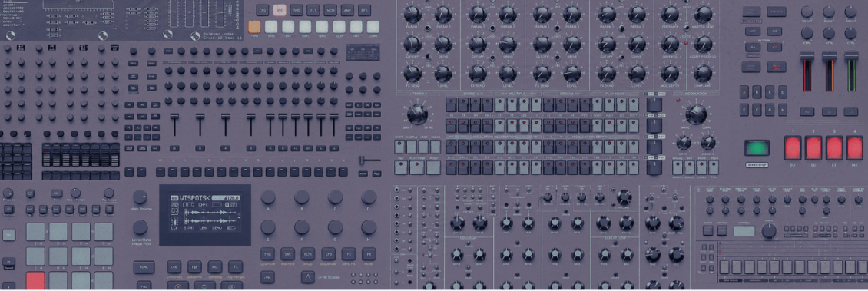This screenshot has width=868, height=291.
Task: Click the red pad in bottom-left pad grid
Action: pyautogui.click(x=35, y=280)
